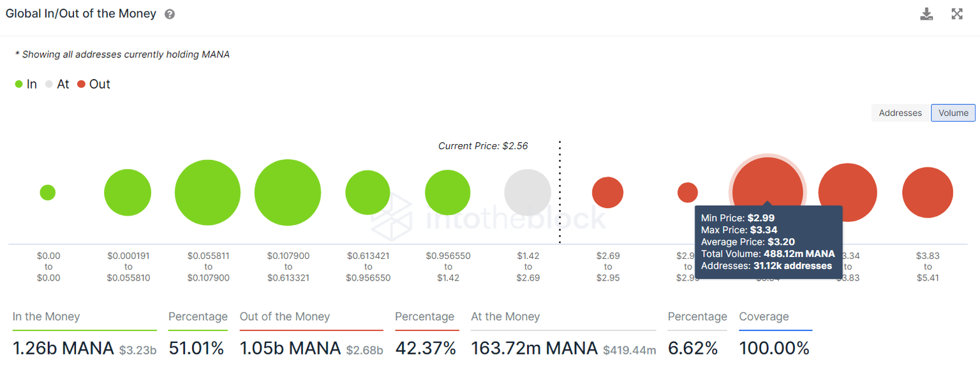
Task: Click the green $0.956550 to $1.42 bubble
Action: click(x=448, y=193)
